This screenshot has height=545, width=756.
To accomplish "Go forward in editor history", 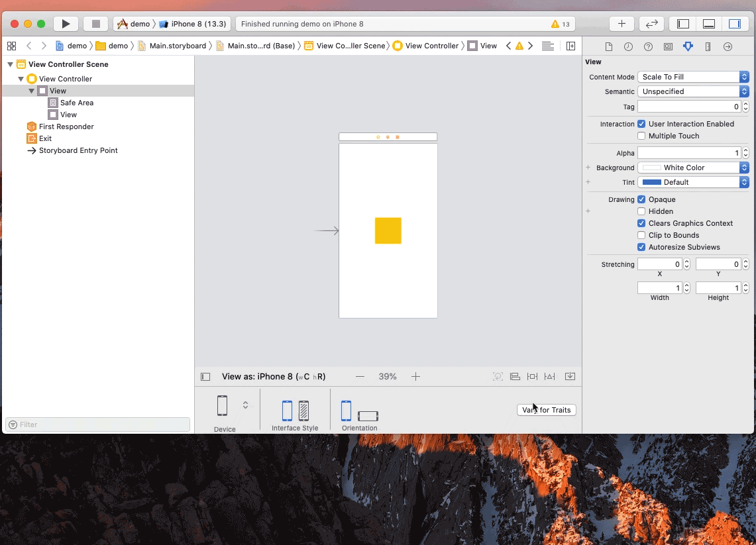I will [x=44, y=46].
